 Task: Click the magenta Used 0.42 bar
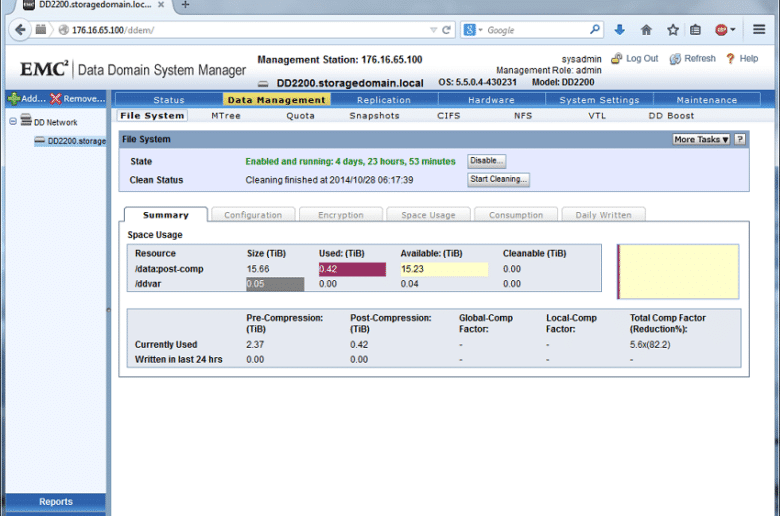(352, 269)
